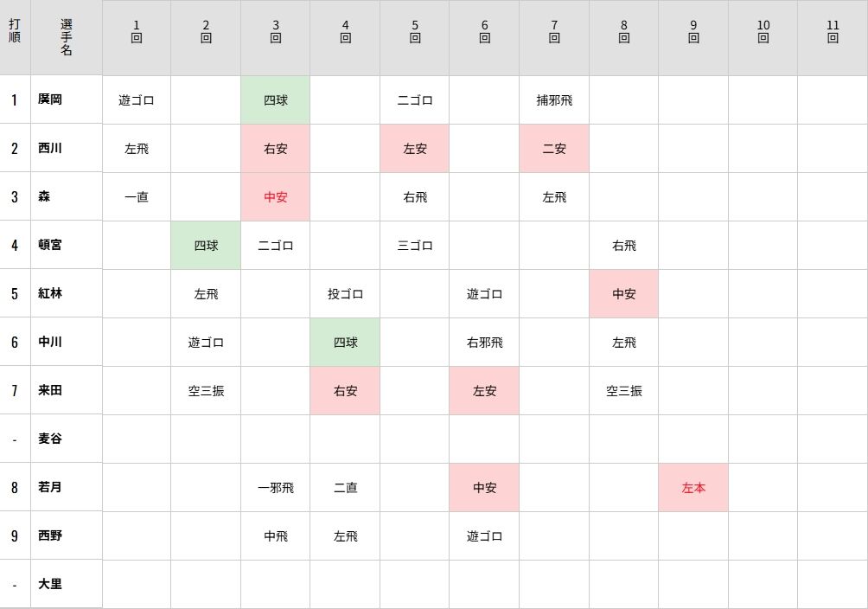Screen dimensions: 868x609
Task: Click 来田's 空三振 in 8回
Action: [x=624, y=391]
